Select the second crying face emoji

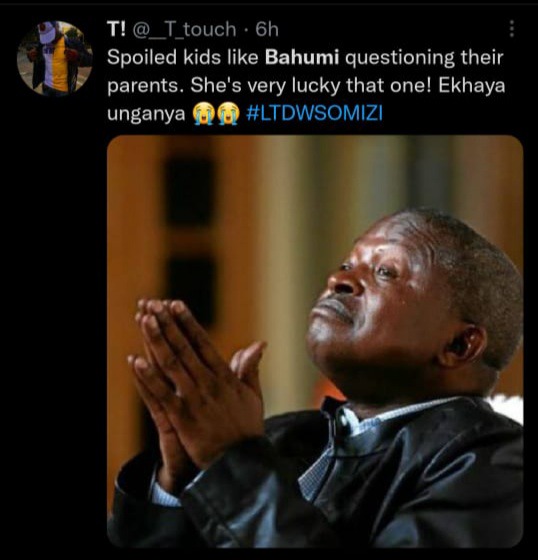(x=229, y=114)
